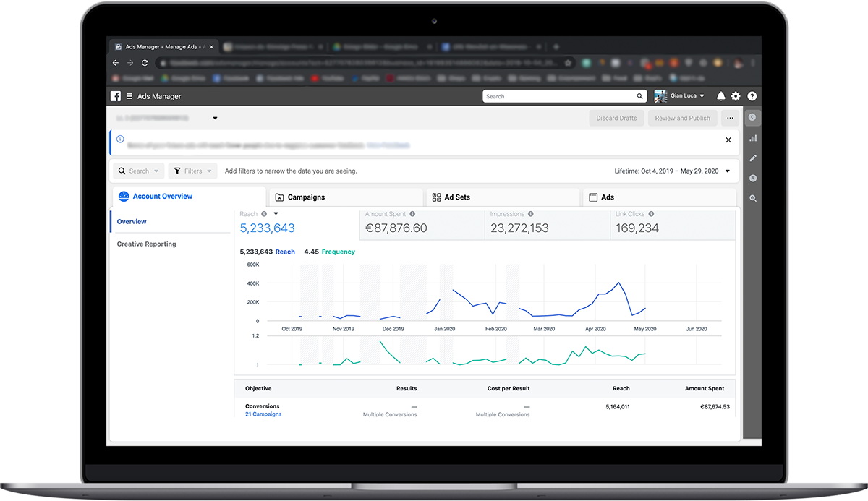Screen dimensions: 868x501
Task: Dismiss the information banner with the X
Action: (728, 140)
